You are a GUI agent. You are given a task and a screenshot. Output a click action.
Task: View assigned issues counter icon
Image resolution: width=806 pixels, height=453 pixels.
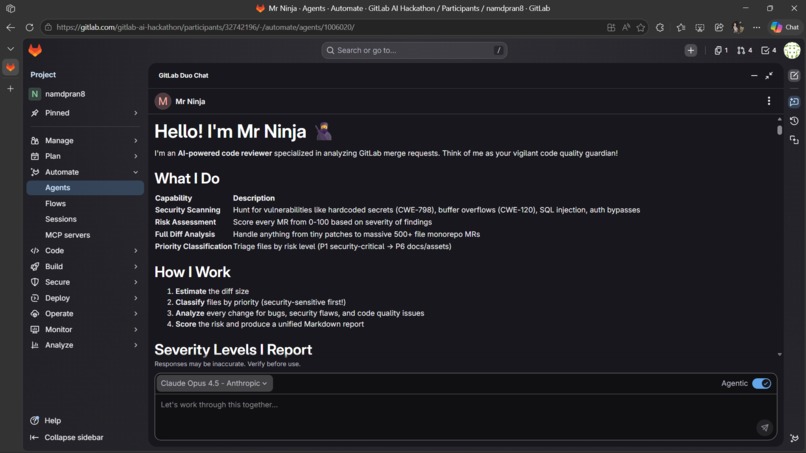click(x=721, y=50)
